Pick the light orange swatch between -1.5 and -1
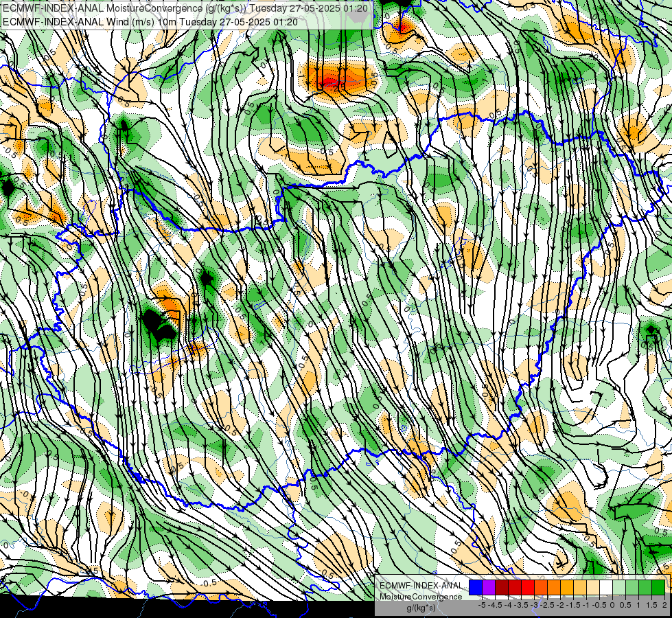The height and width of the screenshot is (618, 672). click(580, 587)
